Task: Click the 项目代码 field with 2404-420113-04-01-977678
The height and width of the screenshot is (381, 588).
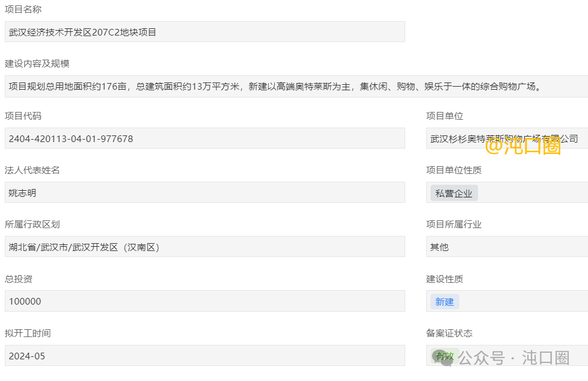Action: 204,138
